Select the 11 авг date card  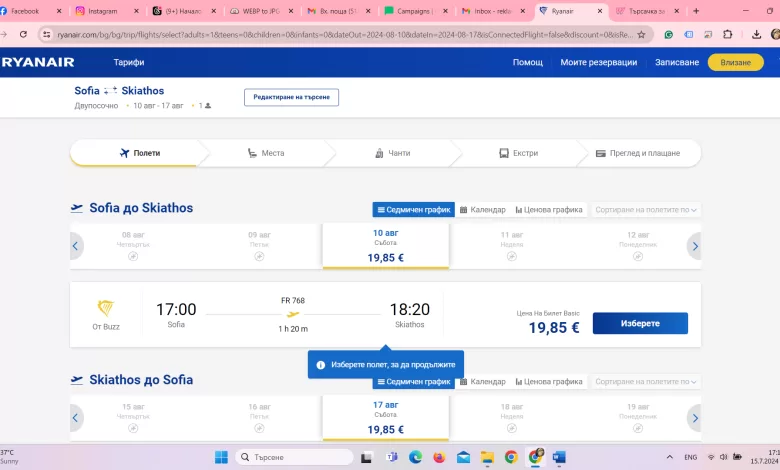coord(512,246)
